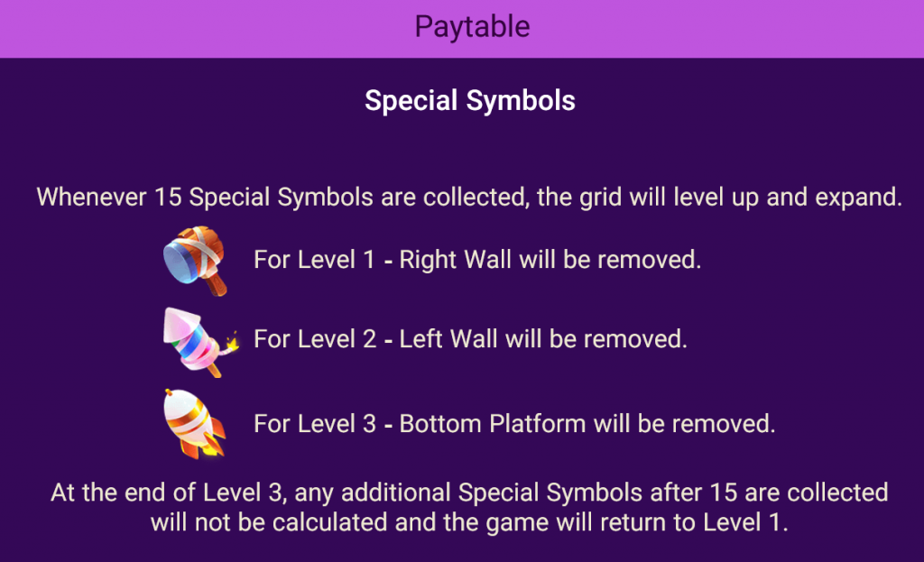Click the 'return to Level 1' text line
The height and width of the screenshot is (562, 924).
pyautogui.click(x=469, y=522)
